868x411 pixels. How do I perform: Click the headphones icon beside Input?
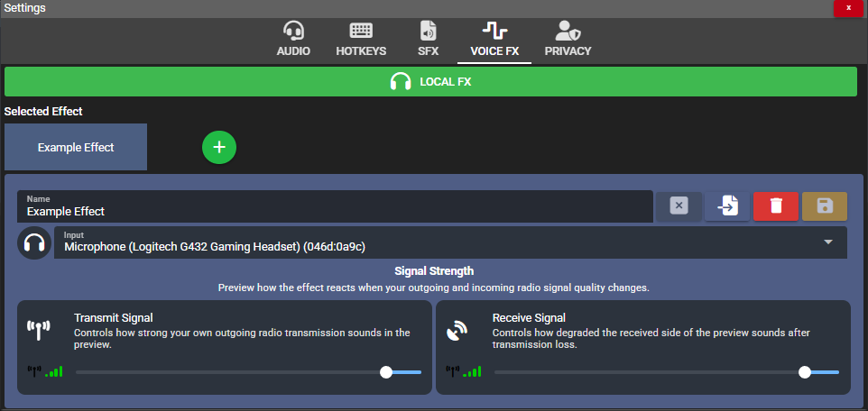point(34,243)
